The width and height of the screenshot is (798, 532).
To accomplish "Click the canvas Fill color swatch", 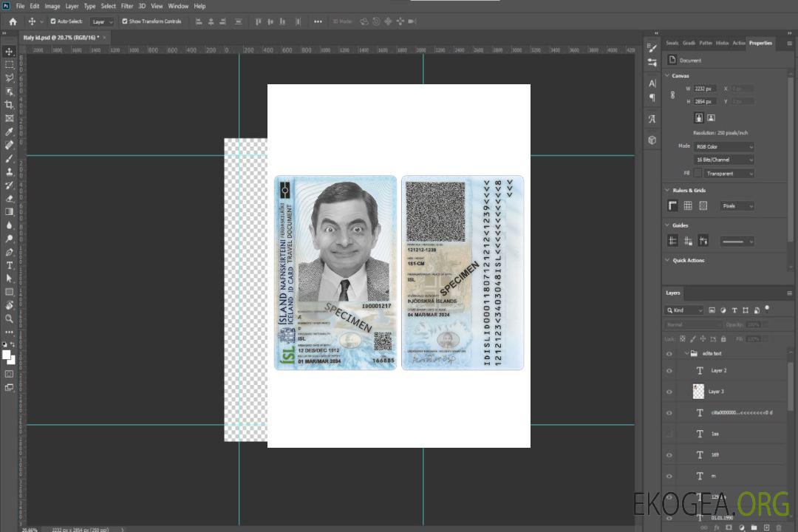I will click(x=698, y=173).
